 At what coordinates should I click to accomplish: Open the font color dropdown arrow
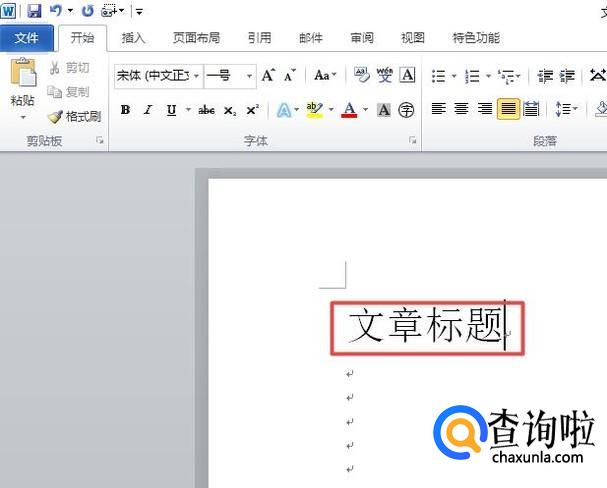click(x=365, y=110)
